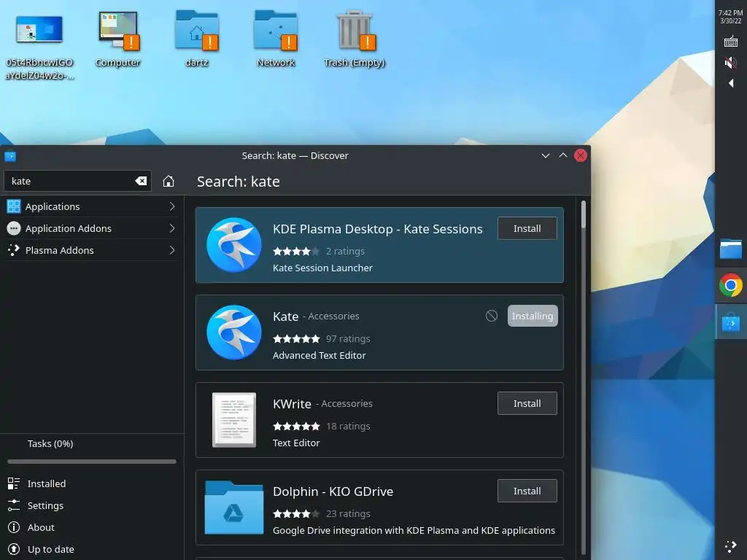This screenshot has width=747, height=560.
Task: Open the KWrite app icon
Action: pos(234,420)
